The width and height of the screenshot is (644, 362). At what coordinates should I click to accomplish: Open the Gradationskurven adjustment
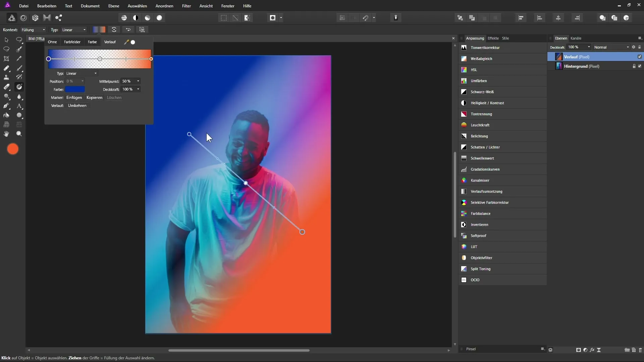coord(485,169)
